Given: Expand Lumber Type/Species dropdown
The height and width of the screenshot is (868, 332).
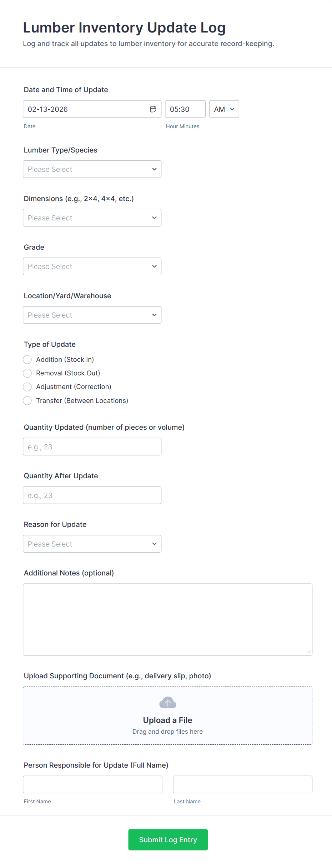Looking at the screenshot, I should (x=92, y=169).
